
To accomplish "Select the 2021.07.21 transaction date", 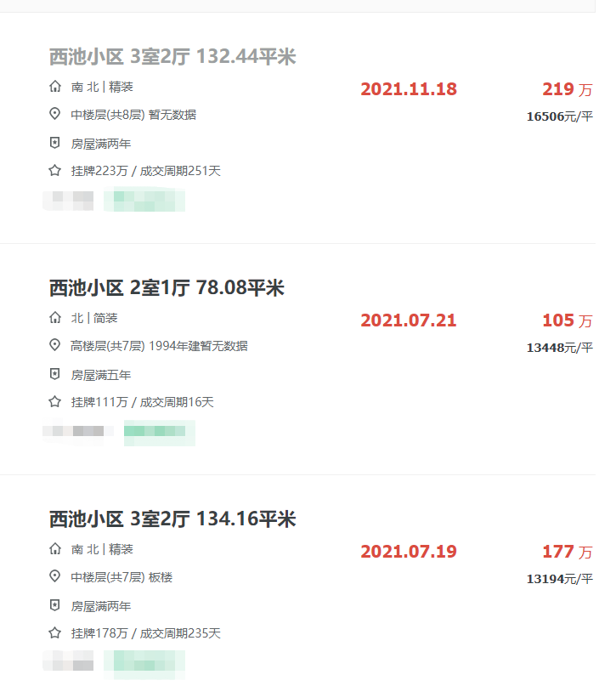I will click(409, 320).
